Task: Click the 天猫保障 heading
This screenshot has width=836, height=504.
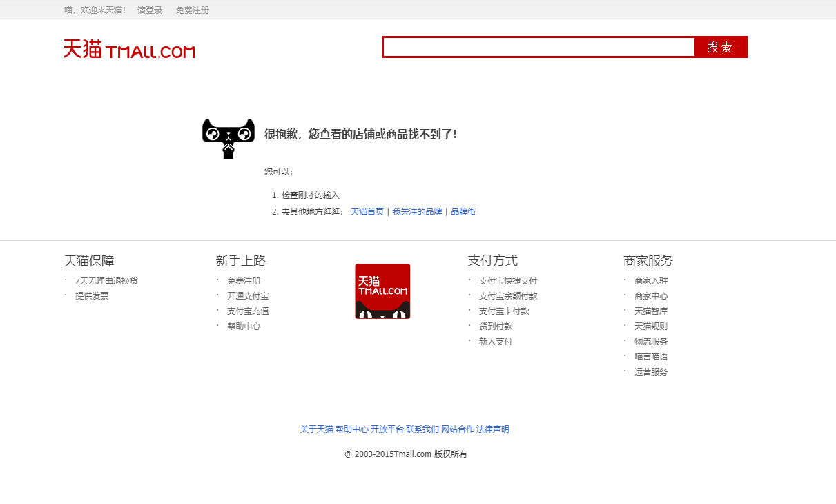Action: [x=89, y=261]
